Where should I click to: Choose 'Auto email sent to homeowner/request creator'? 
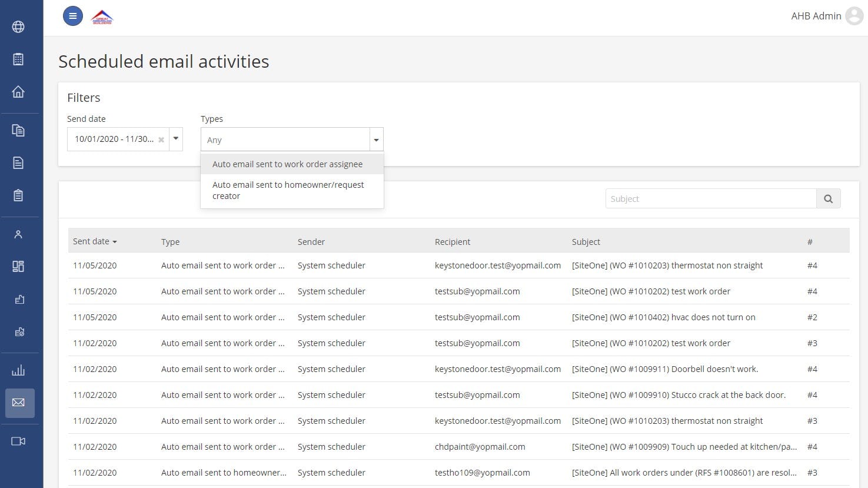(288, 190)
